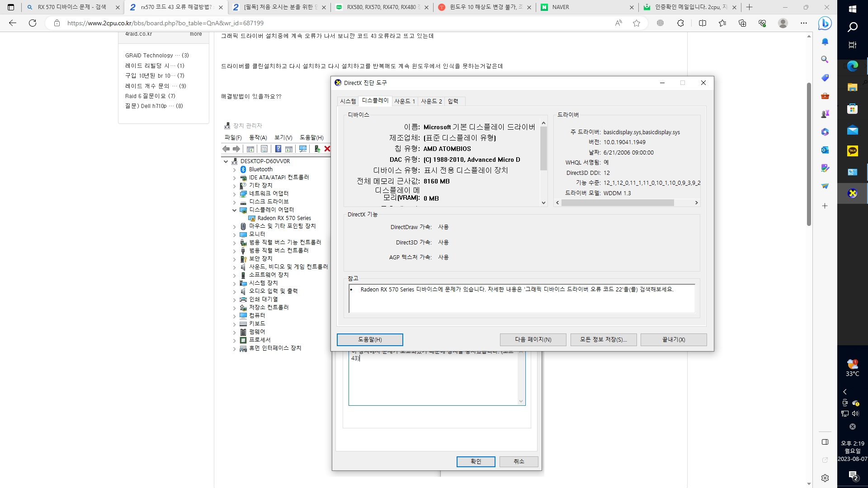Reload the current web page
Image resolution: width=868 pixels, height=488 pixels.
(33, 23)
